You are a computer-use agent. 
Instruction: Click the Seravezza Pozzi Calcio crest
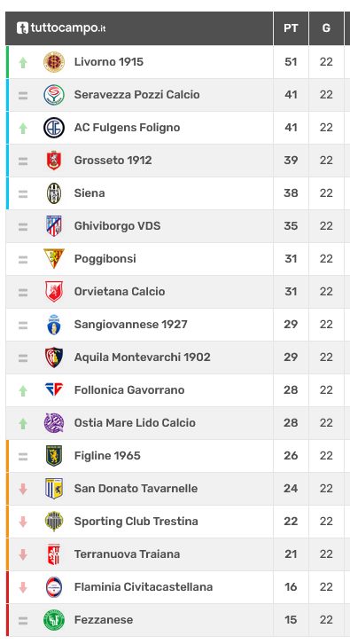point(54,95)
